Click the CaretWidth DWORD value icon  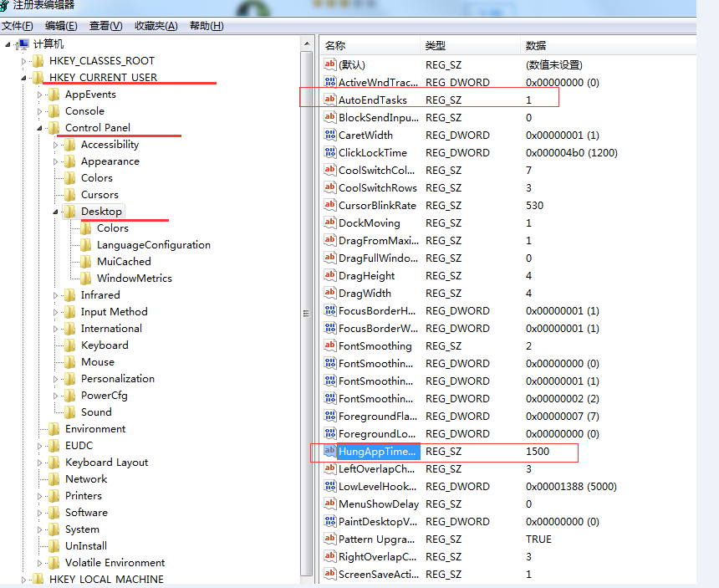329,135
